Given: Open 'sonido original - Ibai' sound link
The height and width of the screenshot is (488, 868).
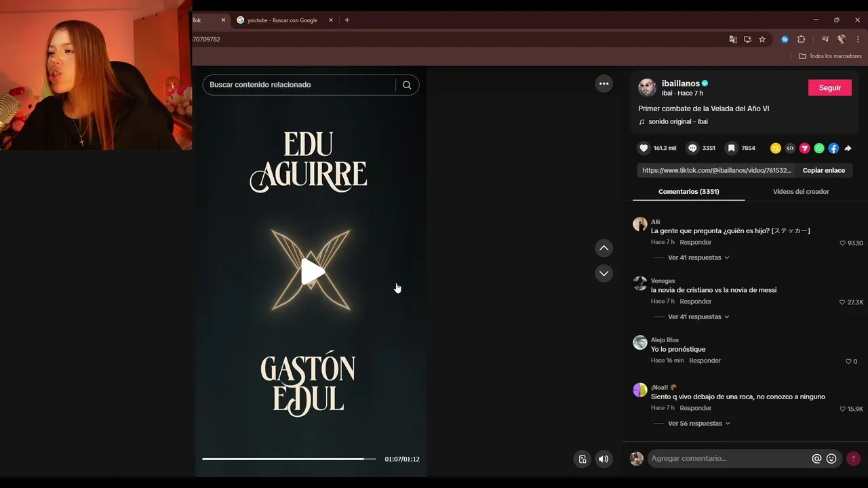Looking at the screenshot, I should pos(677,121).
